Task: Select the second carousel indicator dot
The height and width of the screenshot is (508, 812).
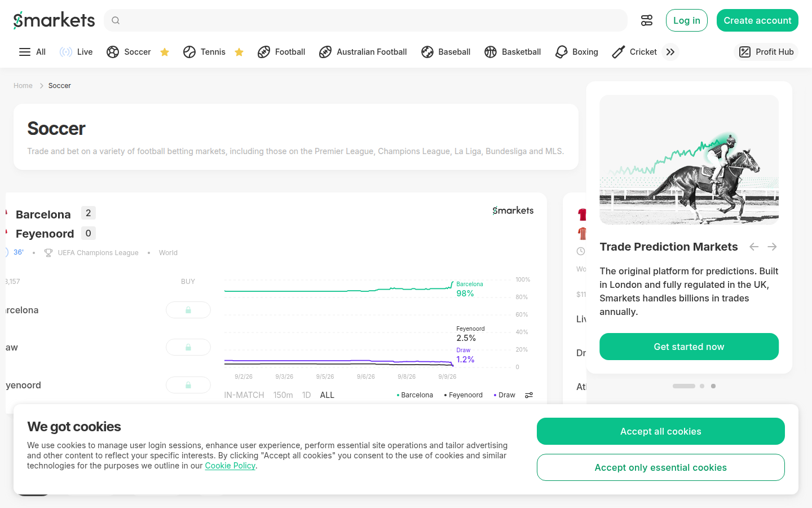Action: click(x=702, y=386)
